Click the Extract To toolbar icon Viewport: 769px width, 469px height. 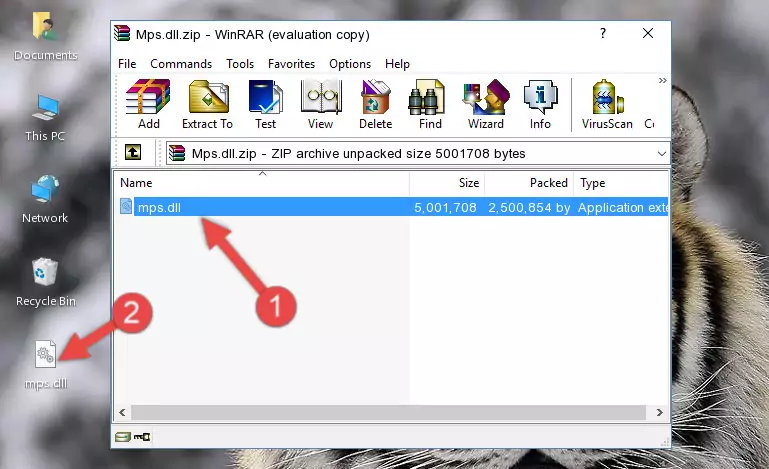[x=207, y=104]
